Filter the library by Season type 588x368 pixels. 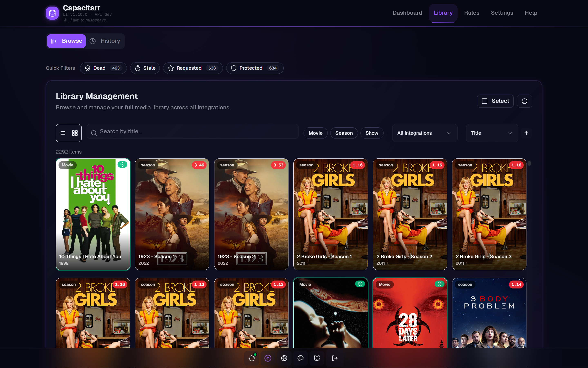[344, 133]
